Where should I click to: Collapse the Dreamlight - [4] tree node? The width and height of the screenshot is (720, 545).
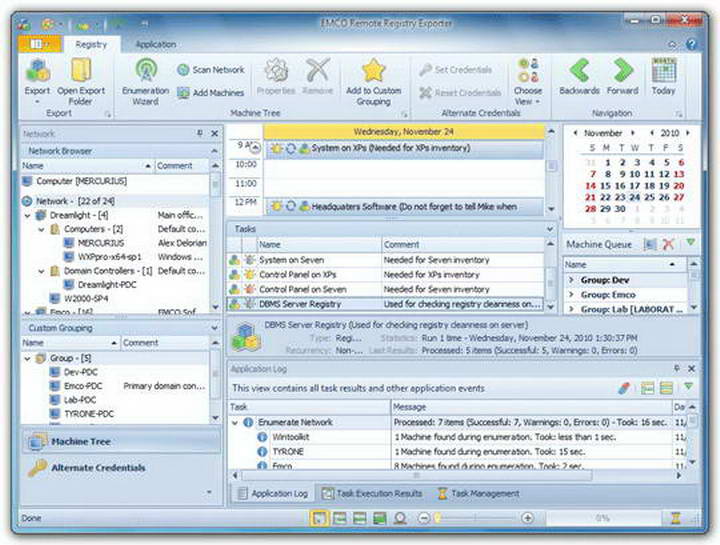tap(28, 215)
